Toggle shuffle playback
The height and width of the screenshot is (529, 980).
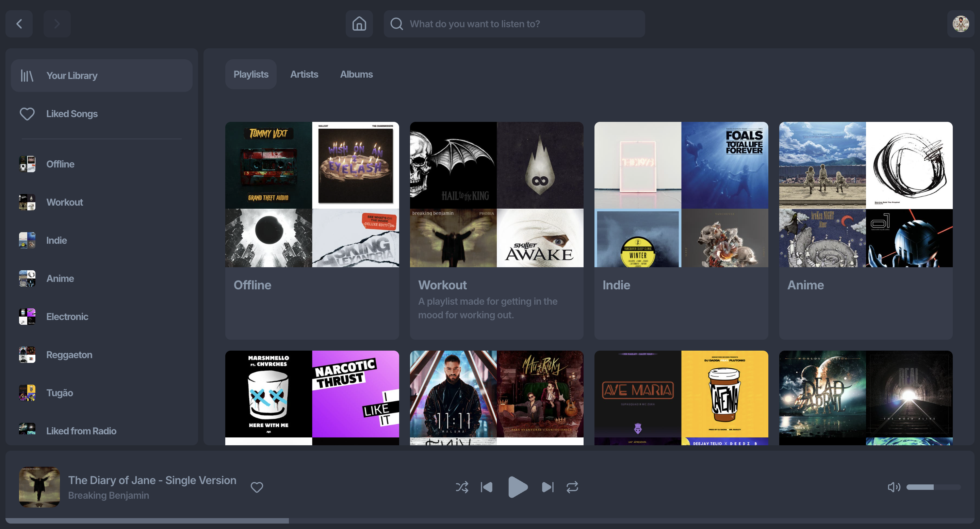462,487
